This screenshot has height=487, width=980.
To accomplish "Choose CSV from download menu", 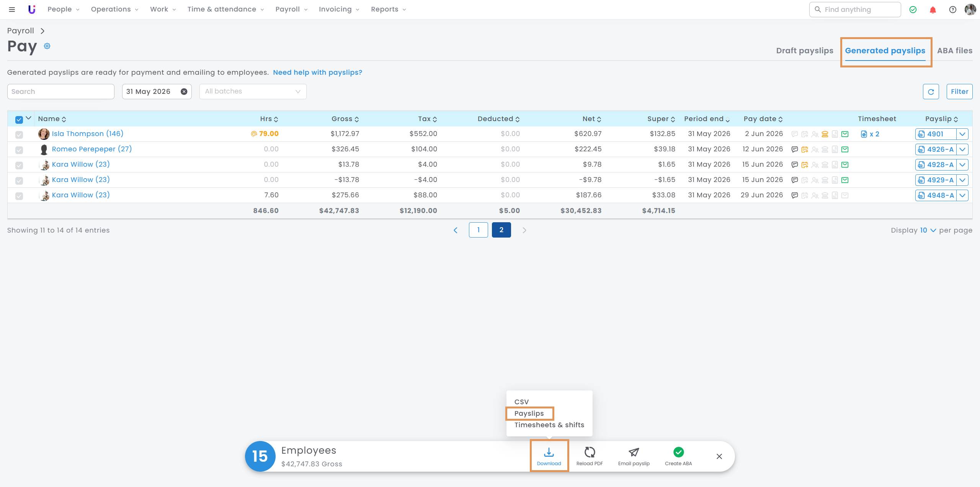I will tap(521, 402).
